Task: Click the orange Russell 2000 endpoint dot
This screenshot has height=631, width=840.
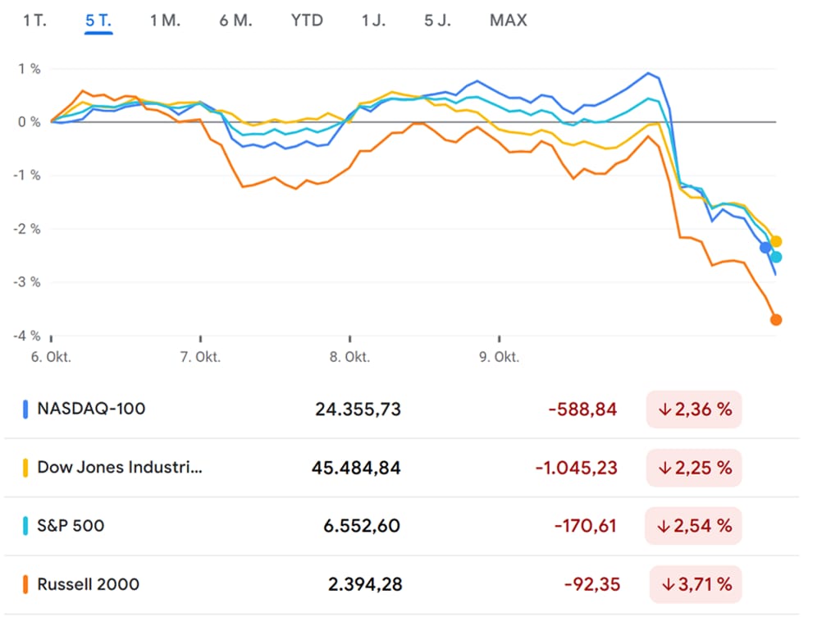Action: click(x=776, y=320)
